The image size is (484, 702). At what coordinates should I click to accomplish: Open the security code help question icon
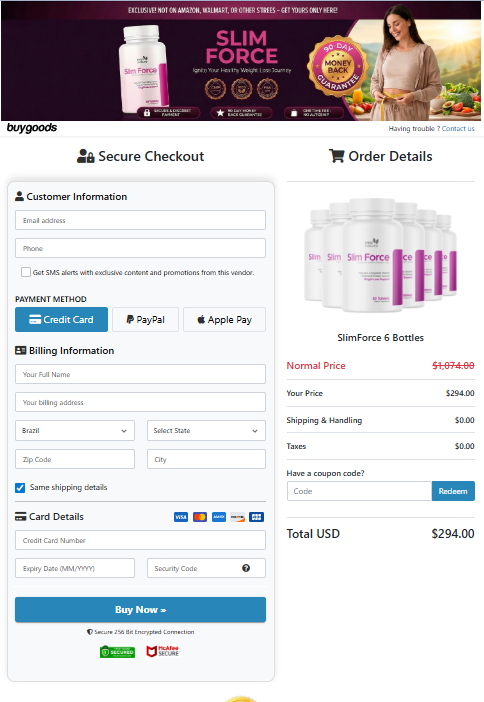tap(246, 568)
